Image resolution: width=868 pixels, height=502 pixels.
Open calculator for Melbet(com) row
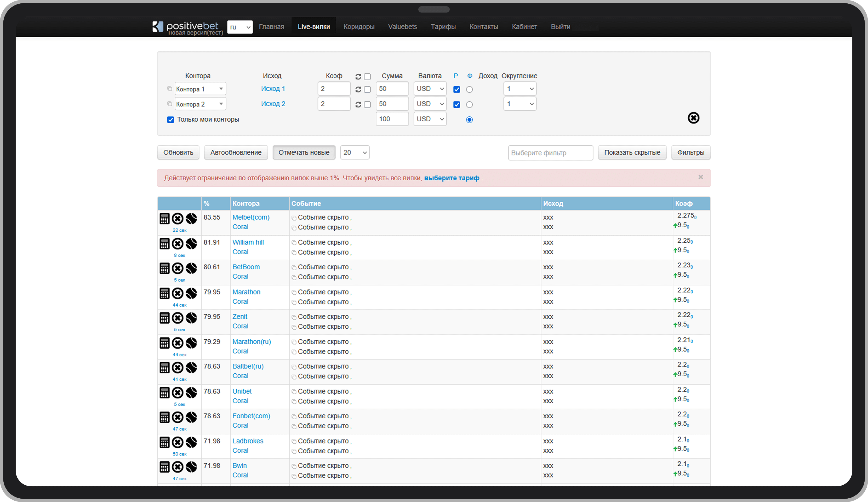[165, 218]
